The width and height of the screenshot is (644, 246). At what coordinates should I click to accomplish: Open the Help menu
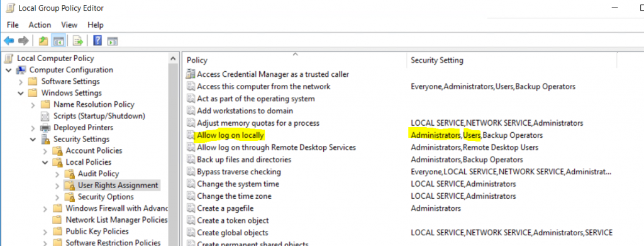coord(96,25)
